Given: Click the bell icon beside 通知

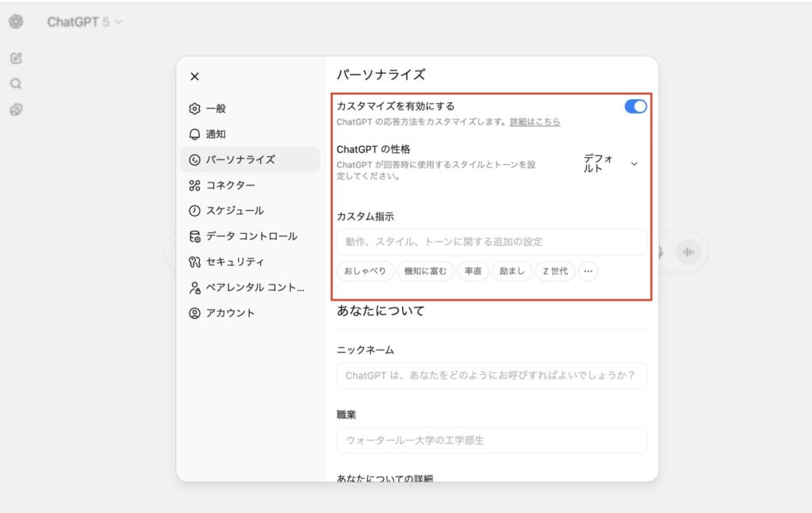Looking at the screenshot, I should (195, 134).
